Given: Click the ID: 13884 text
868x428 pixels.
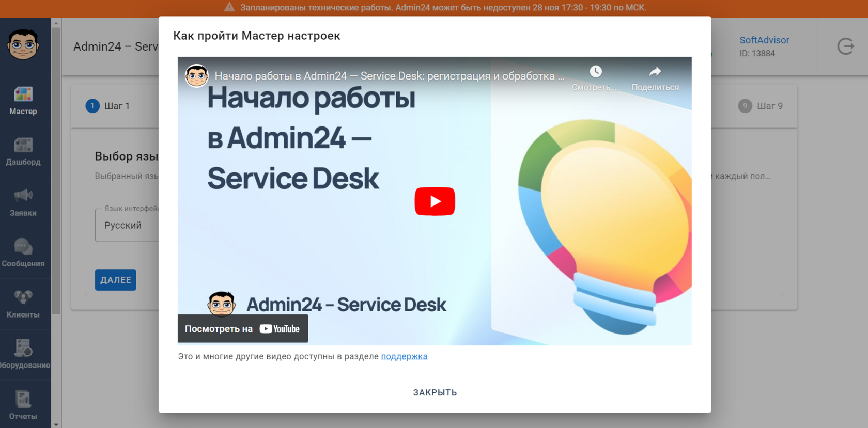Looking at the screenshot, I should coord(757,53).
